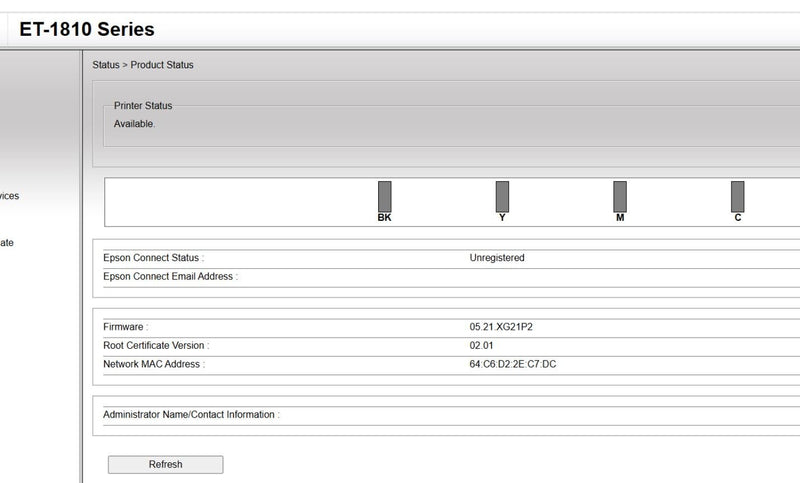
Task: Click the Root Certificate Version label
Action: pyautogui.click(x=156, y=345)
